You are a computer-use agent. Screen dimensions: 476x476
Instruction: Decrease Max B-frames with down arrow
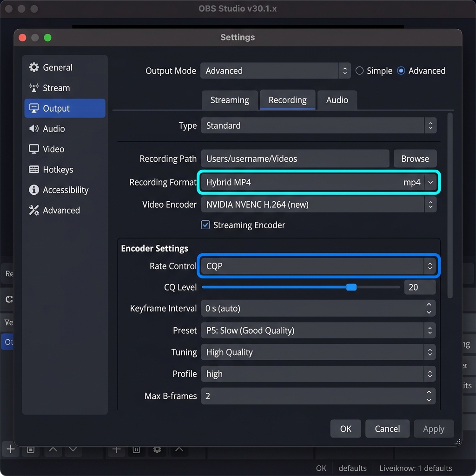pos(429,400)
